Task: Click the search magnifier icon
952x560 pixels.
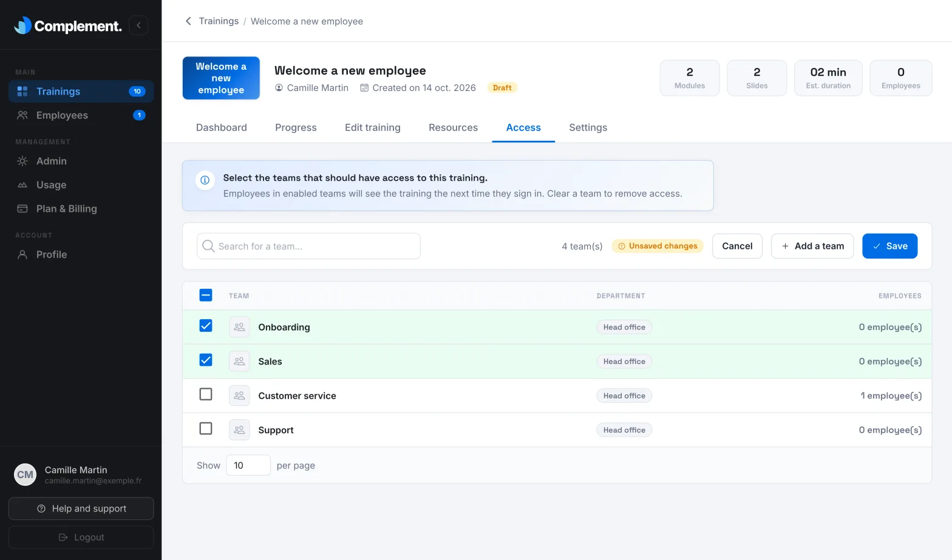Action: [x=208, y=246]
